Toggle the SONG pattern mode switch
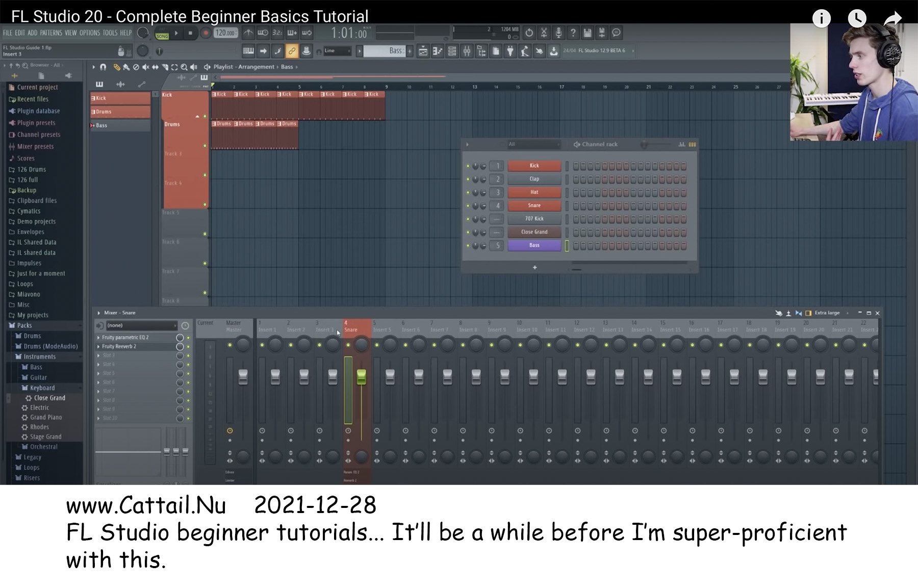This screenshot has height=588, width=918. (162, 36)
